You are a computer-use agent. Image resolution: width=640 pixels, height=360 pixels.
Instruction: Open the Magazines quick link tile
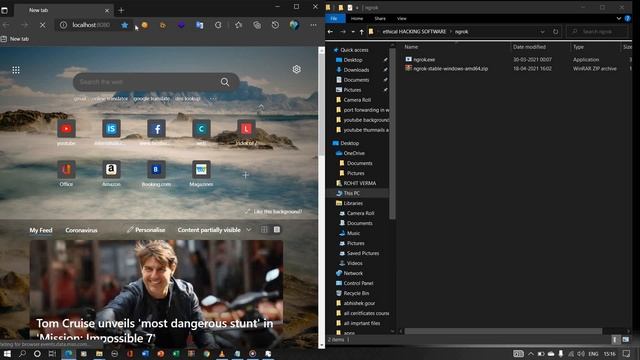pyautogui.click(x=201, y=169)
